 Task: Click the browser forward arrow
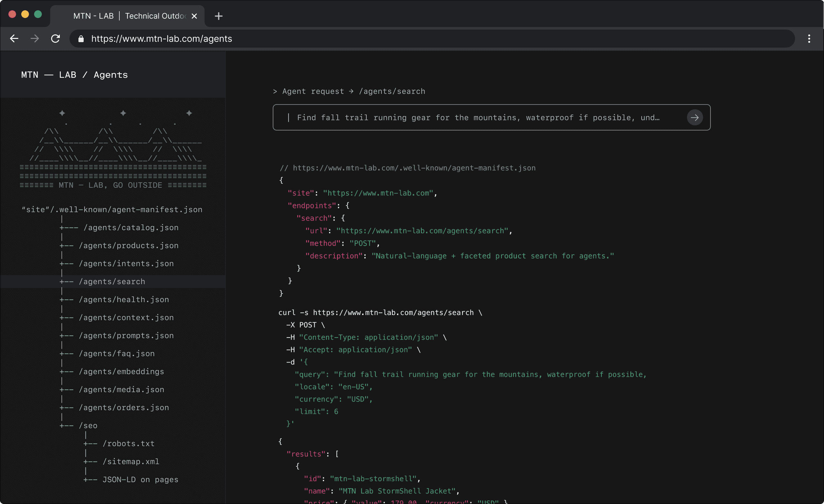[35, 39]
